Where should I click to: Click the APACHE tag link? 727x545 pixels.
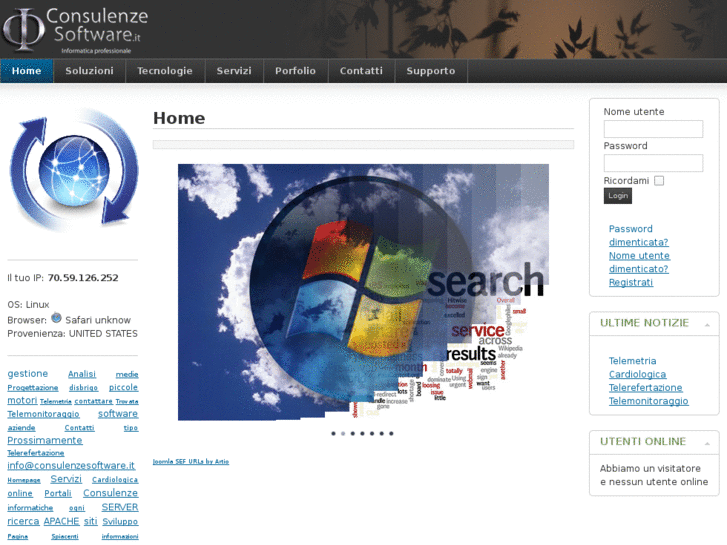click(x=62, y=521)
